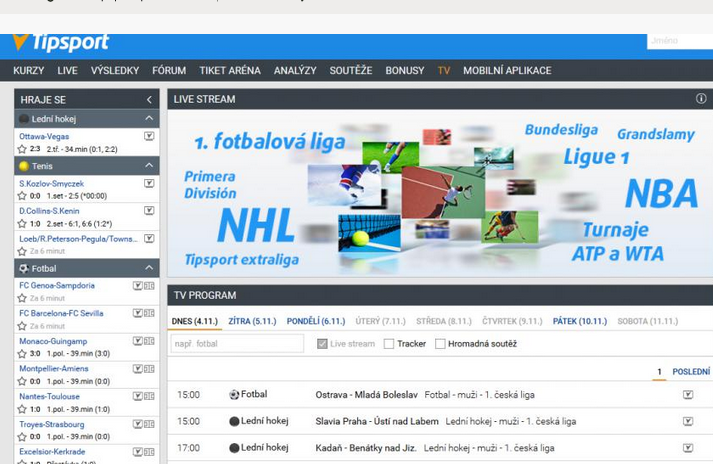Favorite the Ottawa-Vegas match star
The width and height of the screenshot is (713, 464).
(x=22, y=149)
